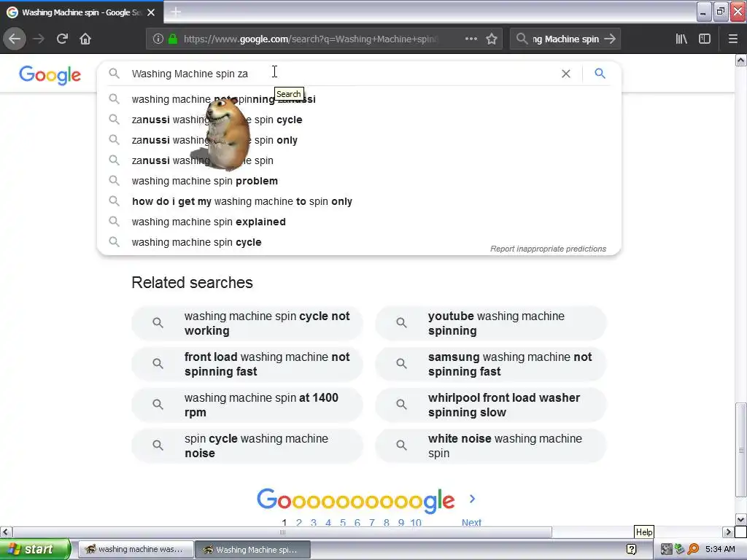747x560 pixels.
Task: Click vertical scrollbar down arrow
Action: click(x=741, y=519)
